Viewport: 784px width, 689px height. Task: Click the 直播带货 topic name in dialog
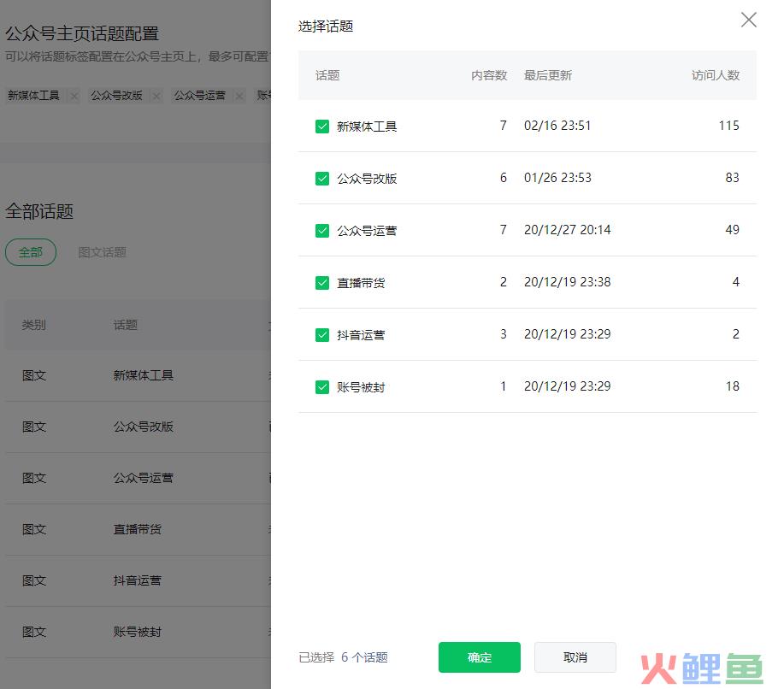click(361, 283)
